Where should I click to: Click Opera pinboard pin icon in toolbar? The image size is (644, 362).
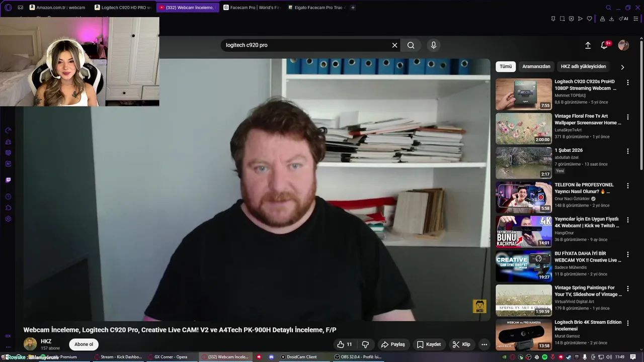coord(553,19)
